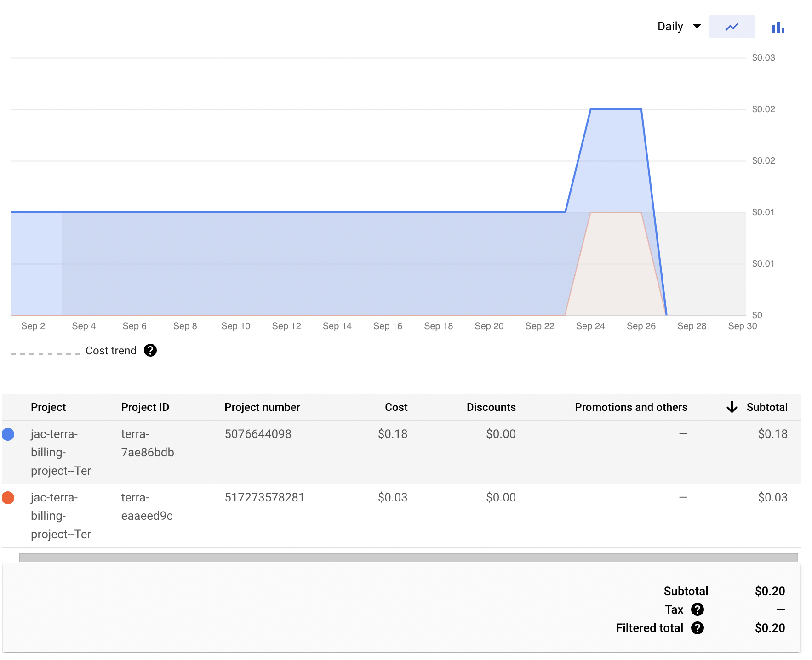The height and width of the screenshot is (660, 812).
Task: Open Filtered total help icon
Action: pos(697,628)
